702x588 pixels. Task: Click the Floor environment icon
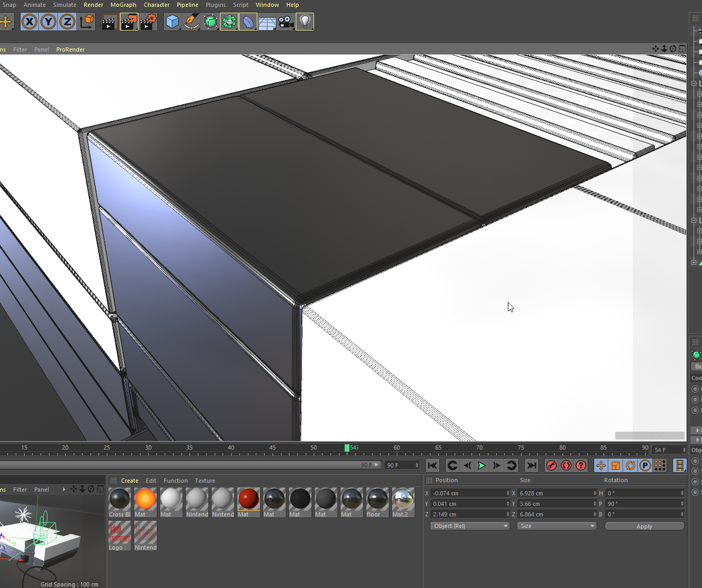267,22
